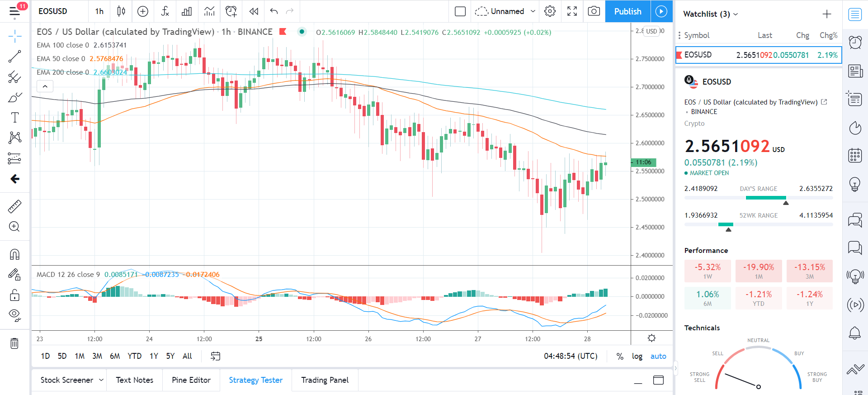Screen dimensions: 868x395
Task: Open the Notifications bell sidebar icon
Action: point(855,333)
